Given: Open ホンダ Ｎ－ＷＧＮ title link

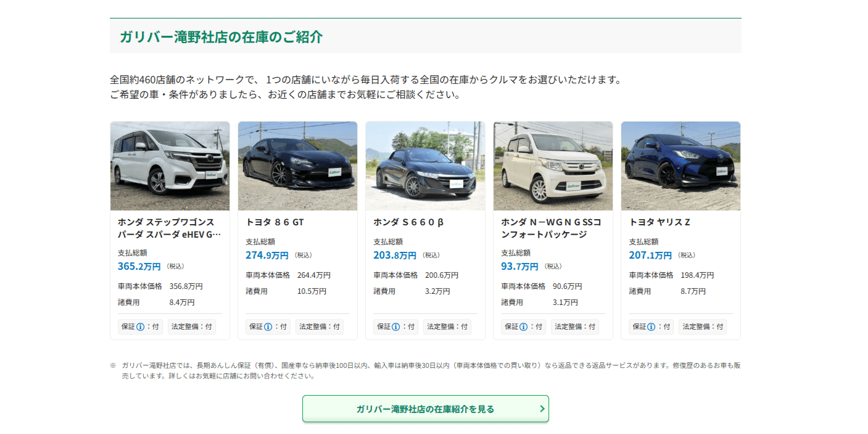Looking at the screenshot, I should click(x=551, y=228).
